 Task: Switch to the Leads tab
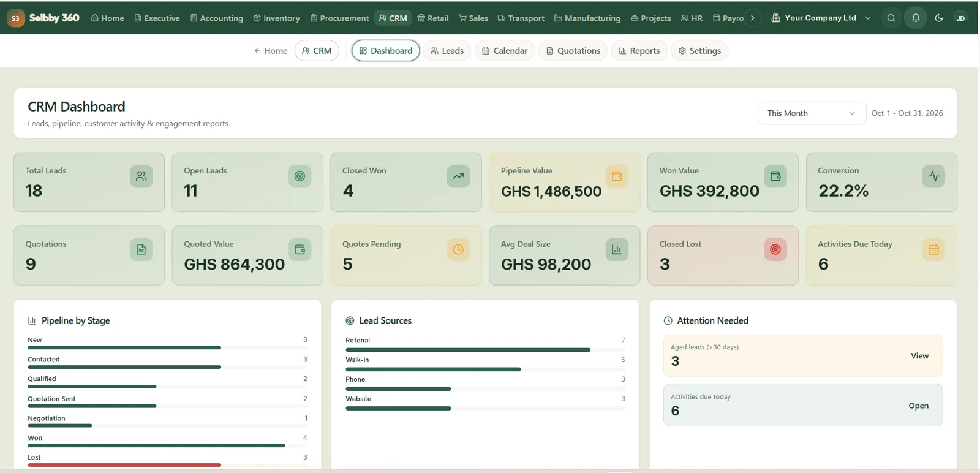(x=447, y=51)
